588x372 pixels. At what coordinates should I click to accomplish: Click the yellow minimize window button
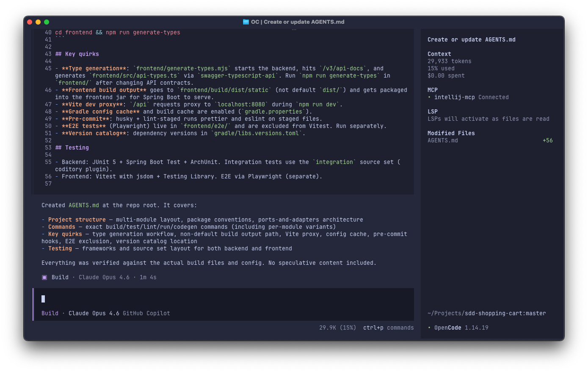click(x=38, y=22)
